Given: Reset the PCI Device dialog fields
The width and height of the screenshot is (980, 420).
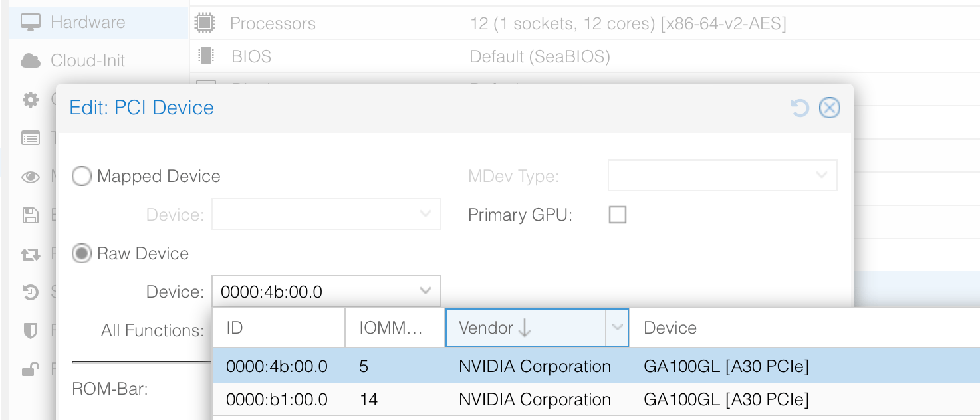Looking at the screenshot, I should point(800,108).
